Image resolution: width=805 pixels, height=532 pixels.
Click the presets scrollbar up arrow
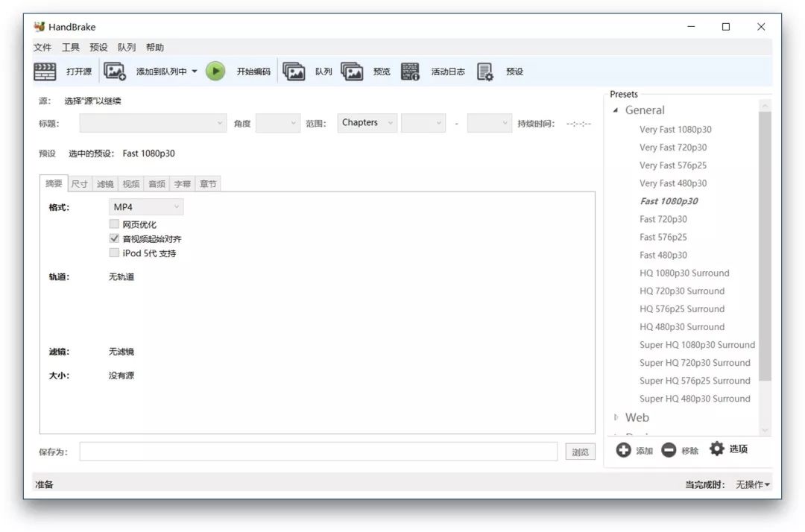click(x=765, y=106)
